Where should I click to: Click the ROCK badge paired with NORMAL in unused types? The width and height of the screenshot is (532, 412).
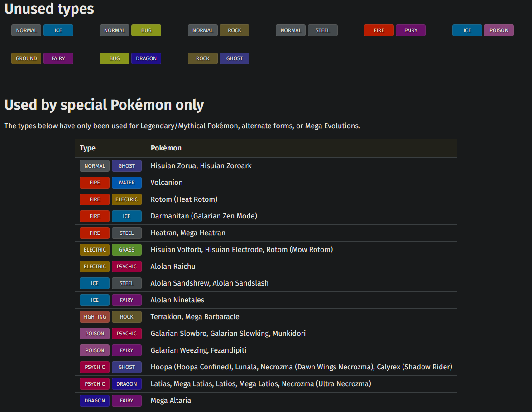(x=235, y=30)
